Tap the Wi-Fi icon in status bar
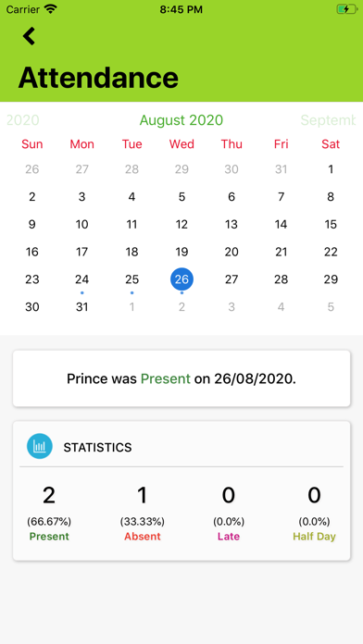 pyautogui.click(x=51, y=9)
